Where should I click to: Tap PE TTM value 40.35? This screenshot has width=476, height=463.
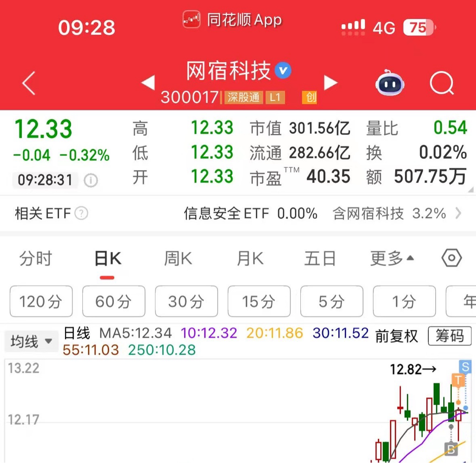pos(328,177)
